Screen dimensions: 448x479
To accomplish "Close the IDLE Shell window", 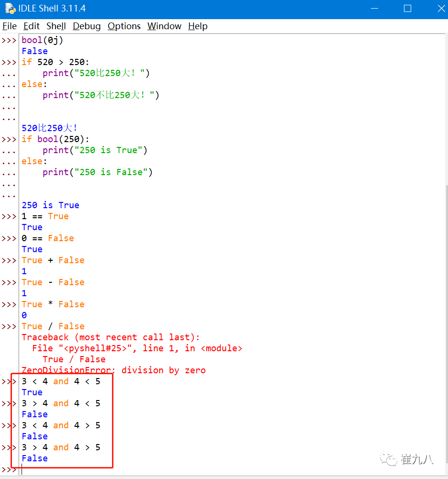I will (x=441, y=8).
